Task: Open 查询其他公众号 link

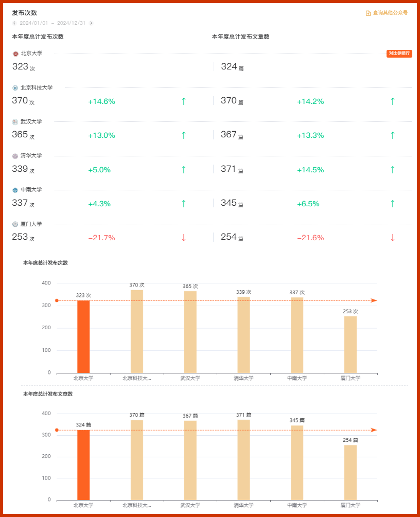Action: 387,13
